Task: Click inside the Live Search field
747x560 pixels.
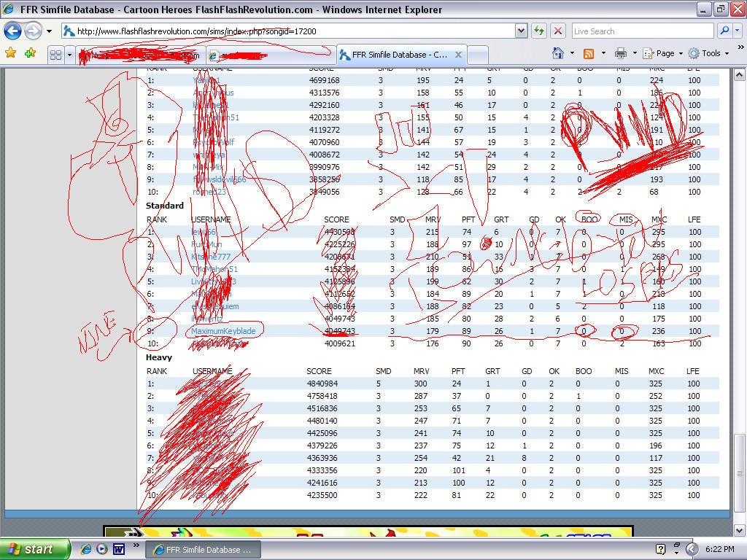Action: tap(642, 31)
